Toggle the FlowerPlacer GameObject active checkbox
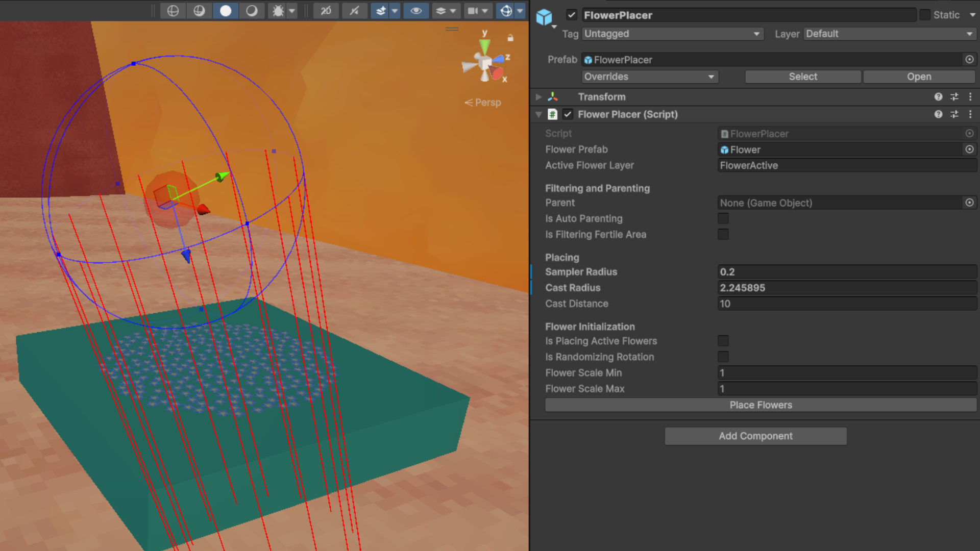Image resolution: width=980 pixels, height=551 pixels. pyautogui.click(x=572, y=15)
